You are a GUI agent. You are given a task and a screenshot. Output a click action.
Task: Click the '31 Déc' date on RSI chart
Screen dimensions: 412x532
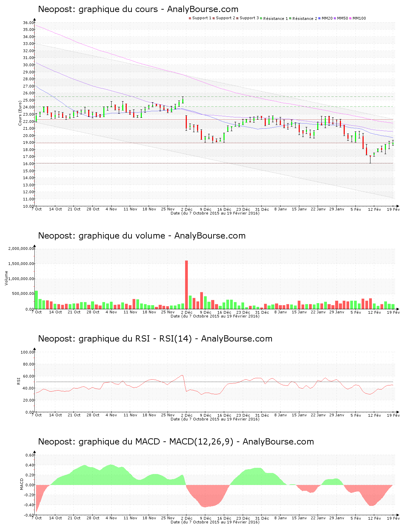262,415
